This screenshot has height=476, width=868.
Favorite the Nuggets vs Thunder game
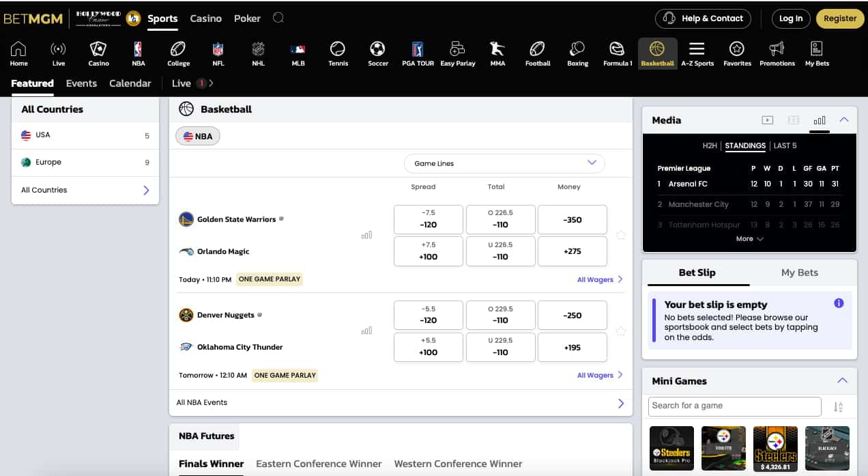[621, 331]
